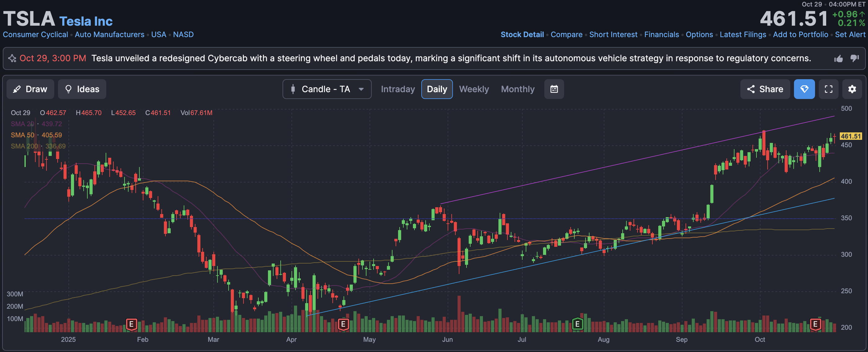Open the Draw tools menu
868x352 pixels.
30,89
